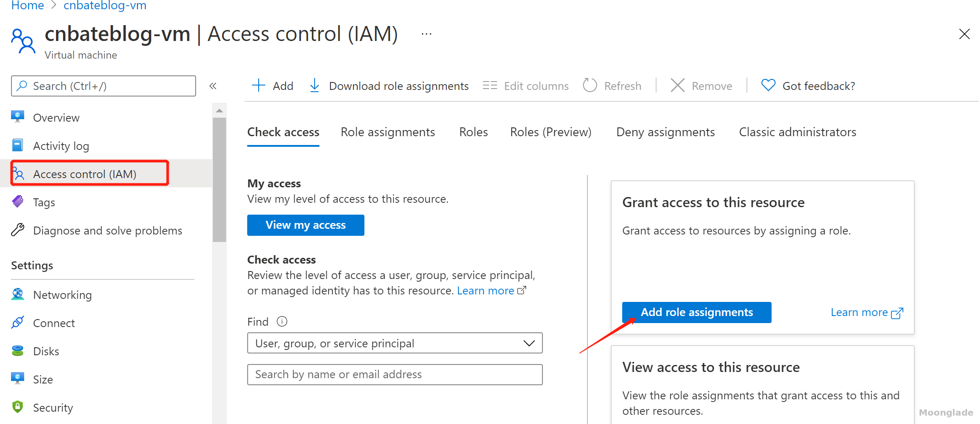Image resolution: width=980 pixels, height=424 pixels.
Task: Open the Roles (Preview) tab
Action: (x=551, y=132)
